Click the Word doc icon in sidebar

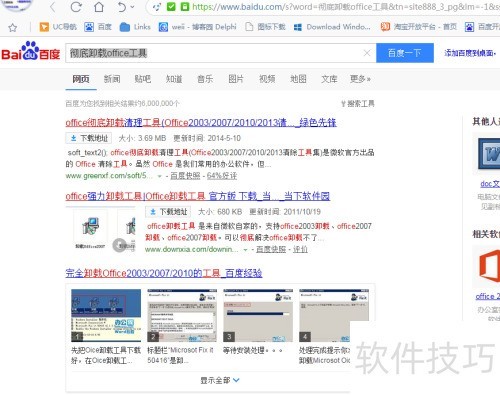489,155
